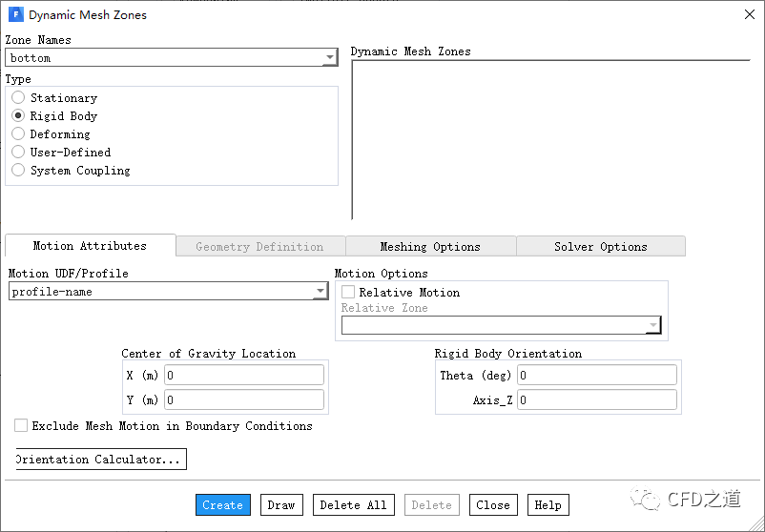Expand the Zone Names dropdown
This screenshot has width=765, height=532.
330,58
